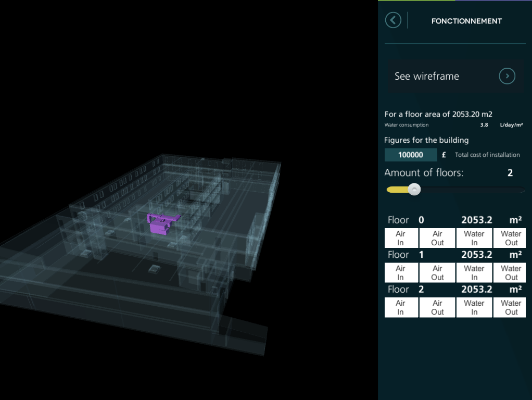This screenshot has width=532, height=400.
Task: Click the Amount of floors slider handle
Action: [414, 190]
